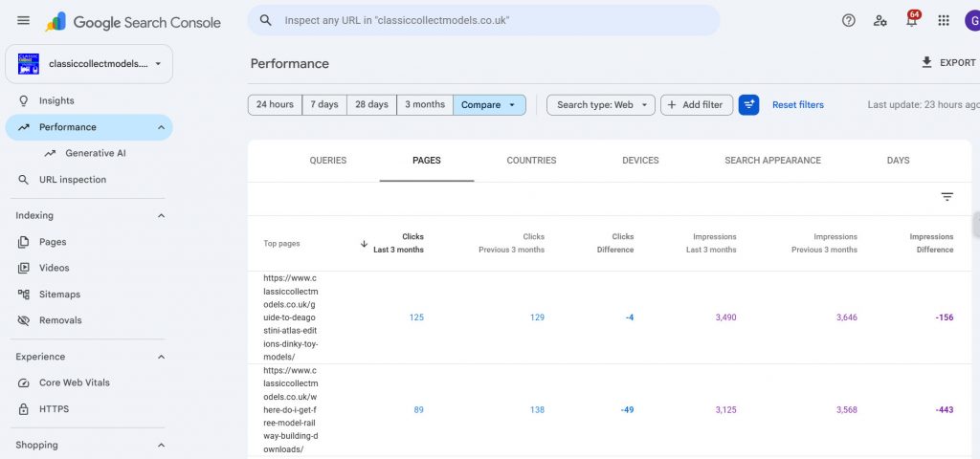Collapse the Performance section chevron
Image resolution: width=980 pixels, height=459 pixels.
[161, 127]
